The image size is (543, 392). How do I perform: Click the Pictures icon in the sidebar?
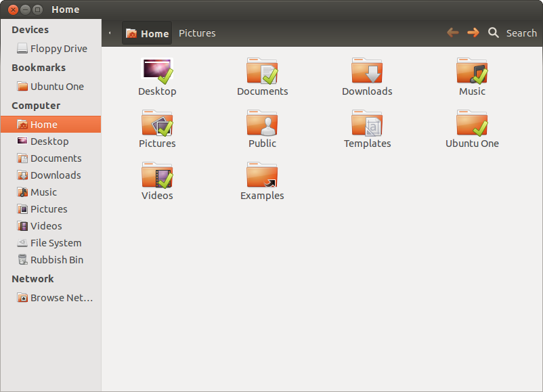coord(22,209)
